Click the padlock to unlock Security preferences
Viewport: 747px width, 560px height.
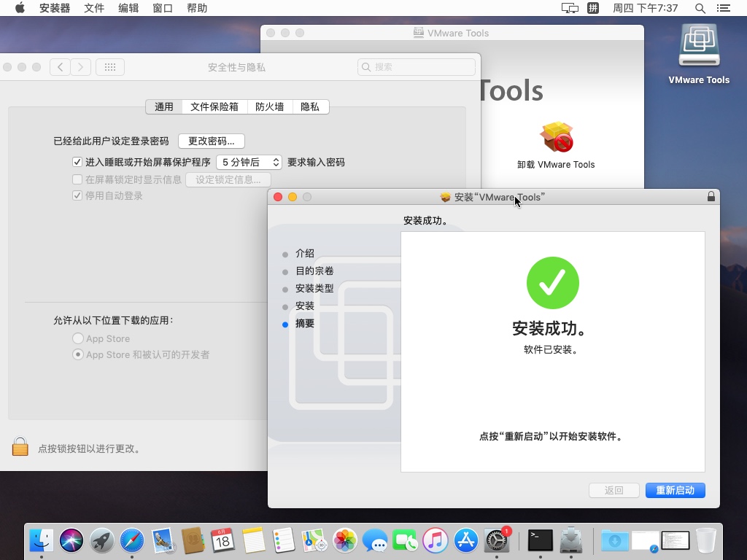pos(20,447)
